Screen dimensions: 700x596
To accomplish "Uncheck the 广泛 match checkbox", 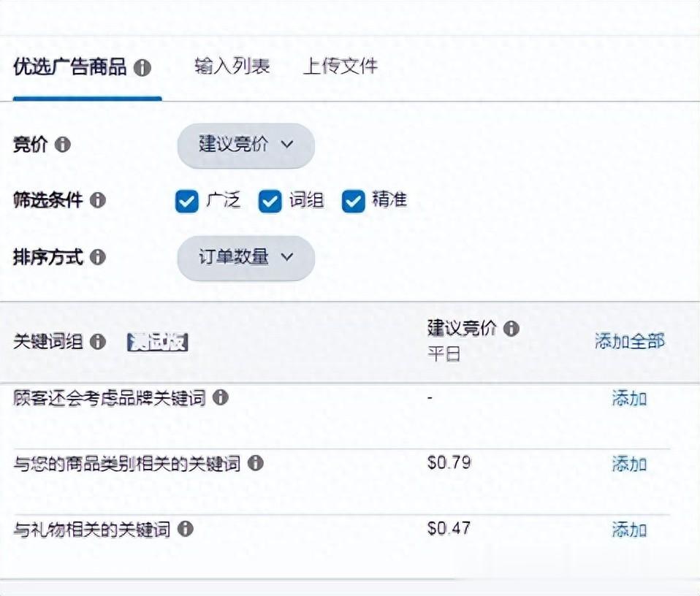I will [187, 202].
